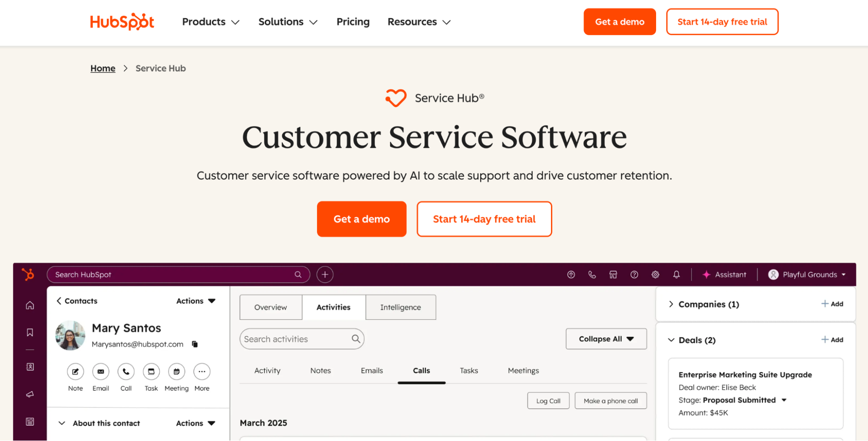Focus the Search HubSpot field

178,275
